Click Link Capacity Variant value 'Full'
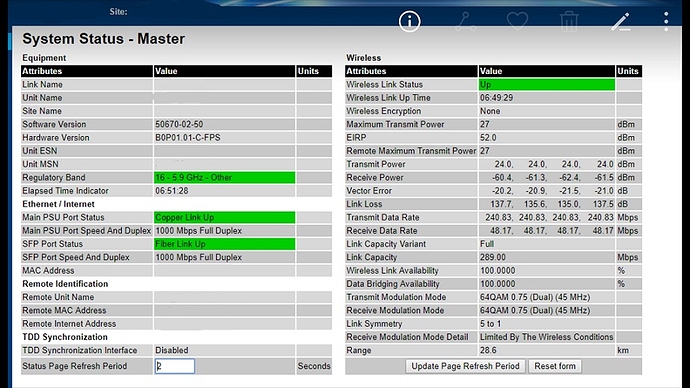This screenshot has height=388, width=690. coord(487,244)
